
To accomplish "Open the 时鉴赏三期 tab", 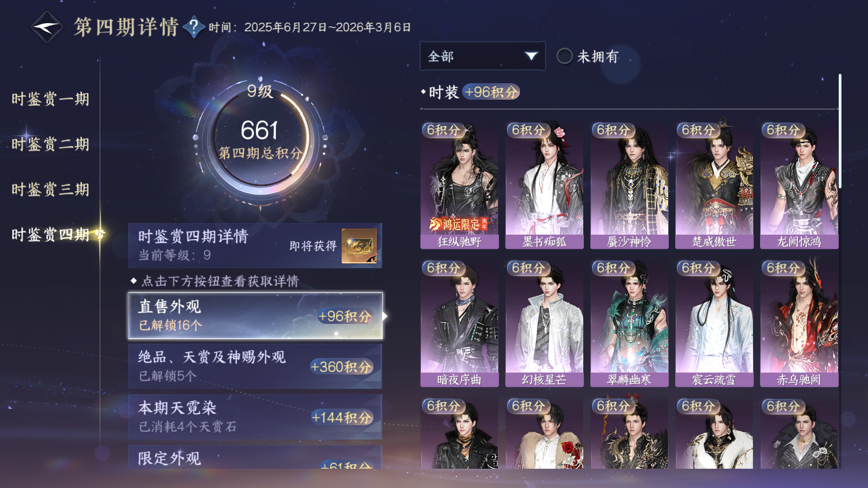I will 50,189.
